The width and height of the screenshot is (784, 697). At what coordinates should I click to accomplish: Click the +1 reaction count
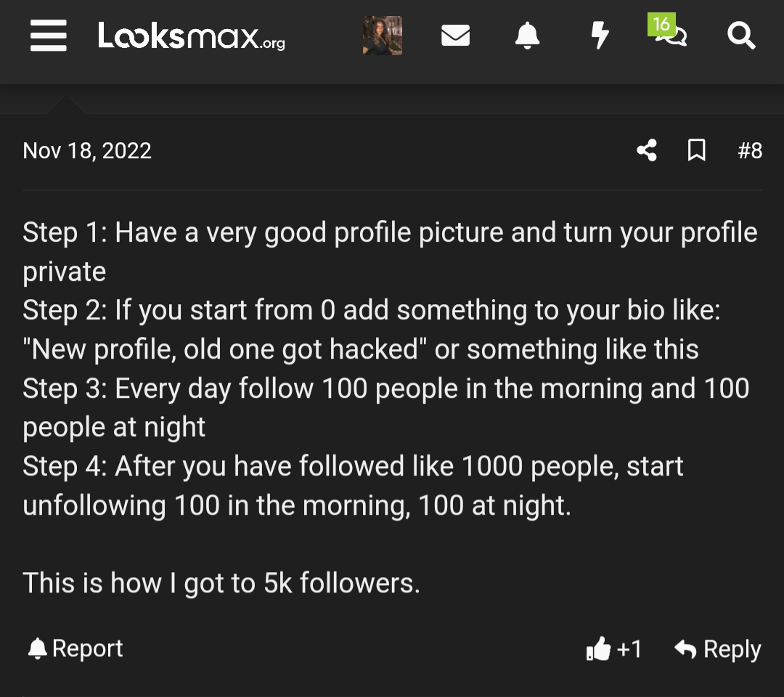click(x=629, y=649)
